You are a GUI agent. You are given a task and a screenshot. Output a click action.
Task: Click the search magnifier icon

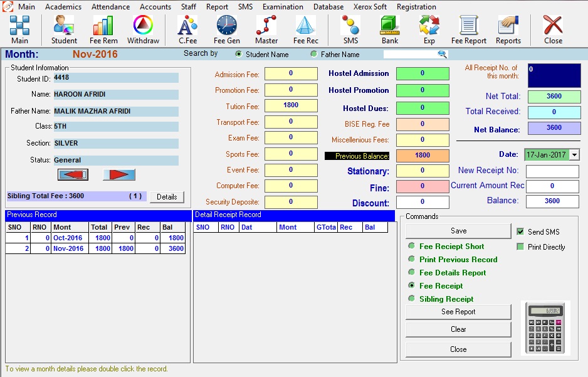(x=442, y=55)
